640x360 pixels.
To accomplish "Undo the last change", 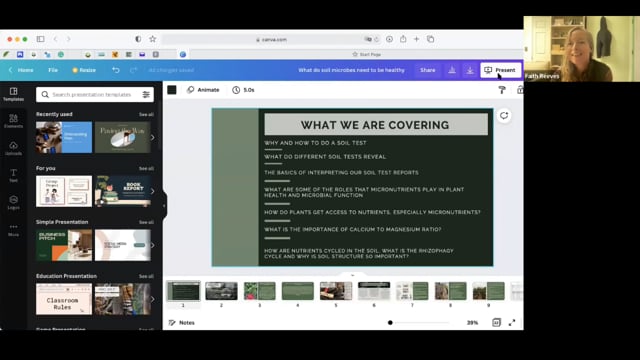I will pyautogui.click(x=116, y=70).
